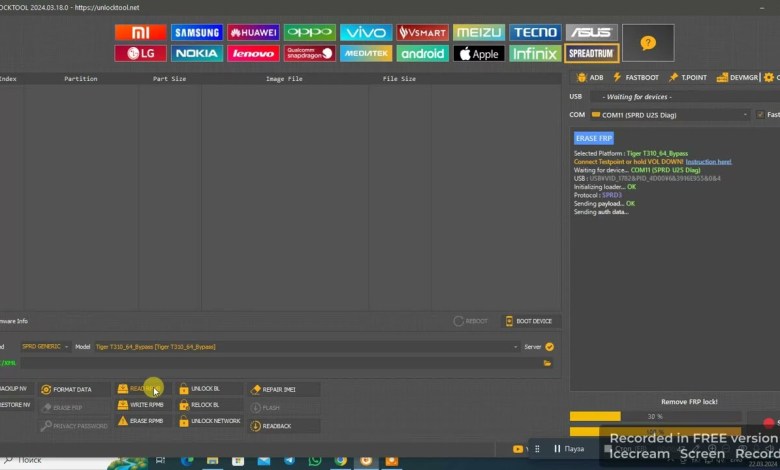The width and height of the screenshot is (780, 470).
Task: Click the Huawei brand logo
Action: click(x=253, y=32)
